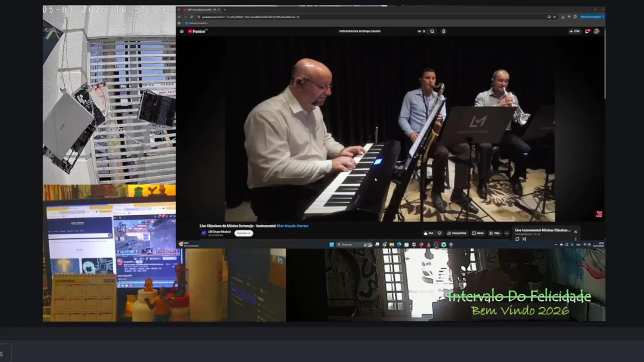The height and width of the screenshot is (362, 644).
Task: Toggle playlist shuffle icon
Action: point(524,239)
